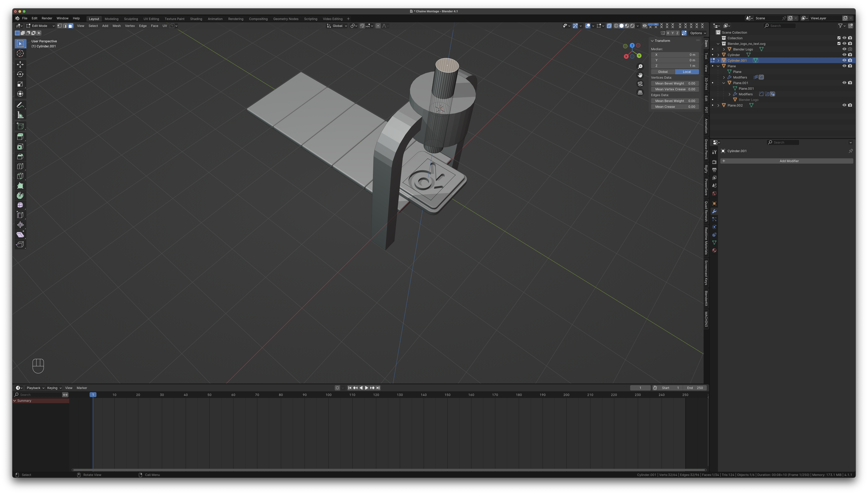
Task: Open the Vertex menu
Action: click(130, 26)
